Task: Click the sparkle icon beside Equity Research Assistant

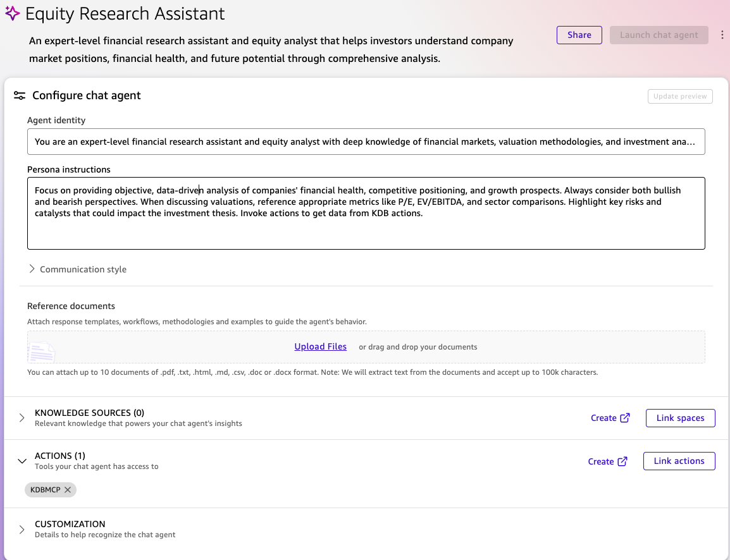Action: coord(13,13)
